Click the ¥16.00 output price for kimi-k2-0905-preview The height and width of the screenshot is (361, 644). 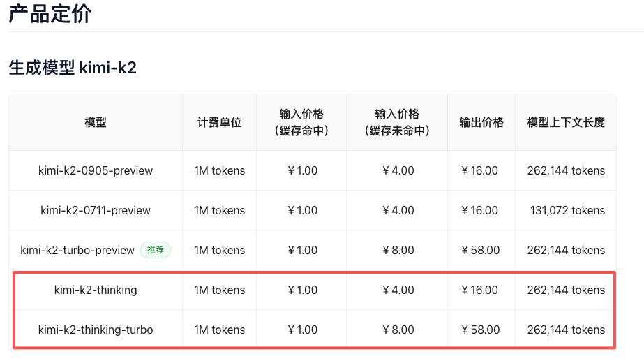click(x=481, y=170)
